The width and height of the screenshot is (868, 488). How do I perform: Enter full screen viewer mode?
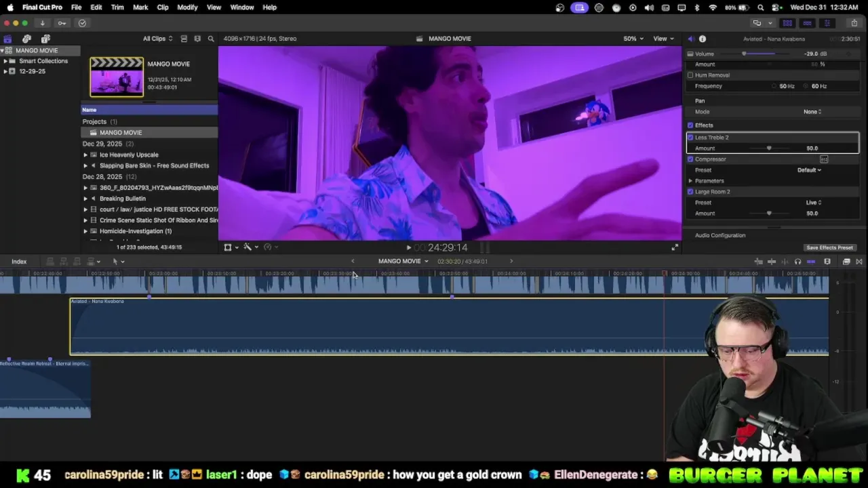click(x=675, y=247)
